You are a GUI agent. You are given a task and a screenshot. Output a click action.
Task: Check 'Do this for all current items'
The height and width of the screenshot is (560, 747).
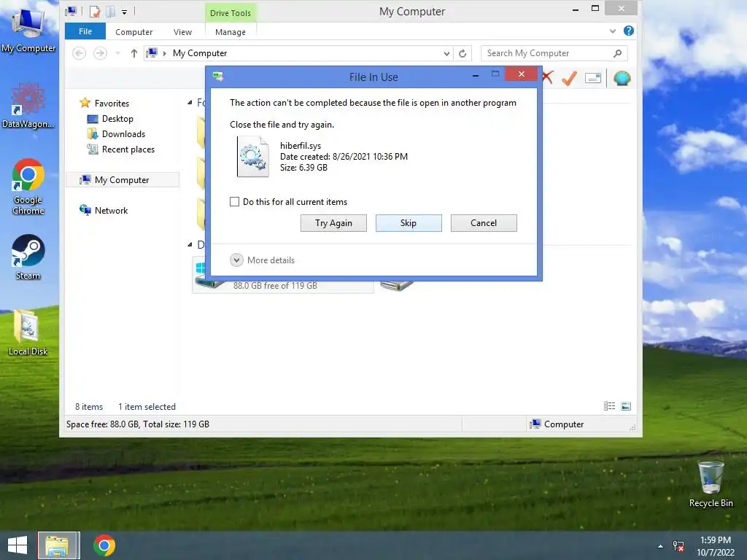tap(234, 201)
